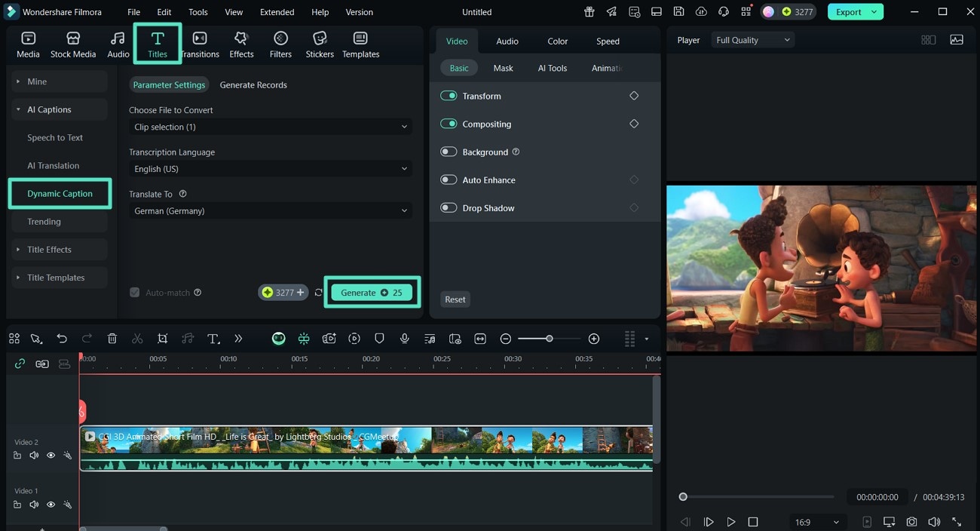Click the timeline zoom slider handle
Screen dimensions: 980x531
click(x=550, y=339)
